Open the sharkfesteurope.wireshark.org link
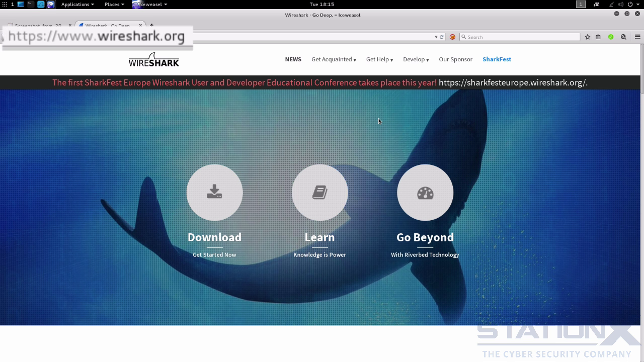Viewport: 644px width, 362px height. point(513,82)
